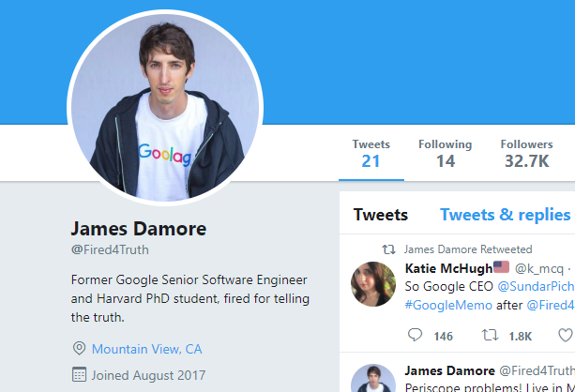Open the Followers 32.7K stat
575x392 pixels.
[x=526, y=154]
